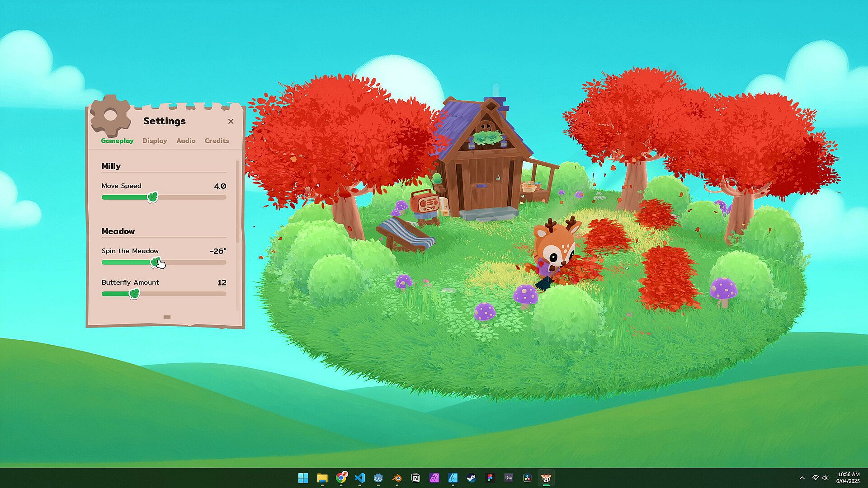
Task: Open the Credits tab
Action: 217,141
